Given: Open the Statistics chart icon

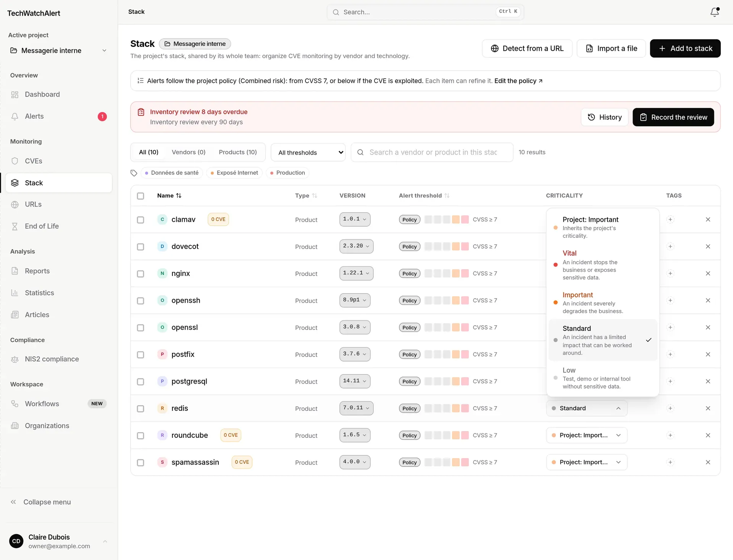Looking at the screenshot, I should click(x=15, y=293).
